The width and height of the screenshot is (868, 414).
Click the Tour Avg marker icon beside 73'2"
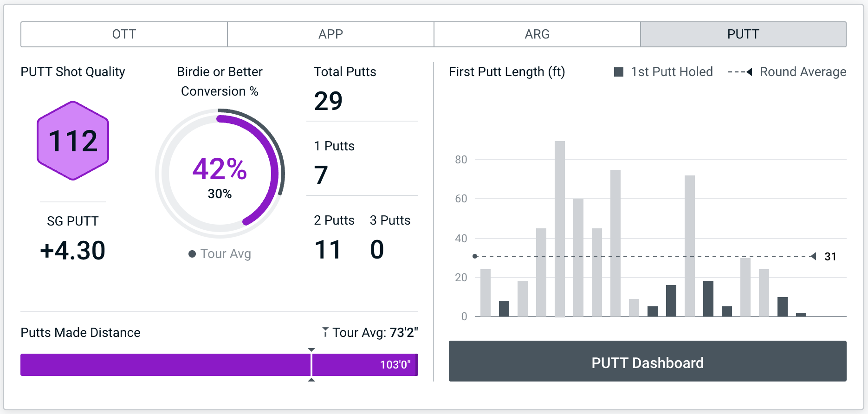pyautogui.click(x=325, y=332)
